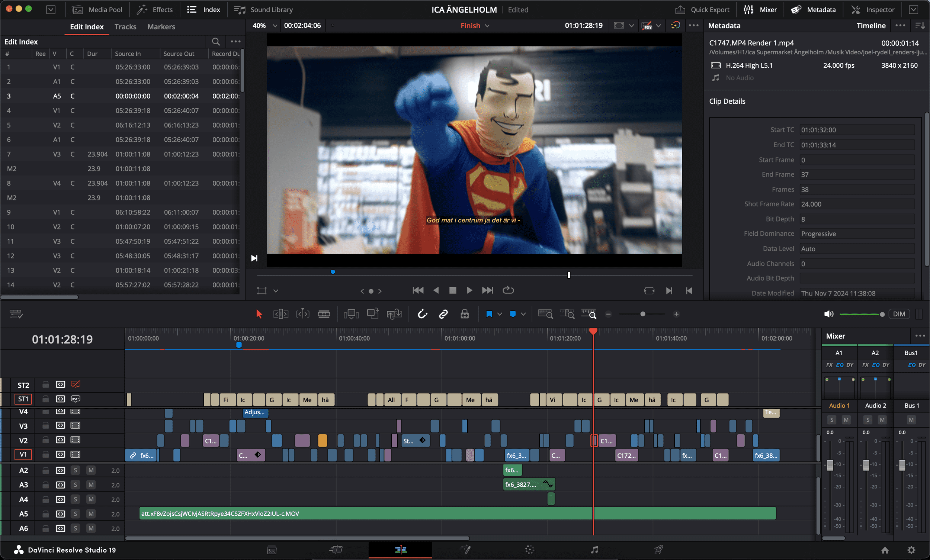Open Project Settings gear
930x560 pixels.
(911, 550)
